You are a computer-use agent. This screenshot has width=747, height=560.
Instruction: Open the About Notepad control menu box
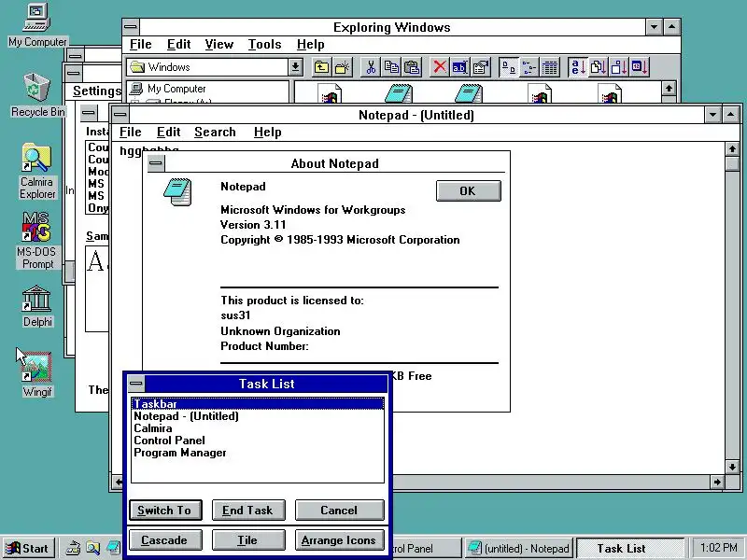click(x=156, y=163)
